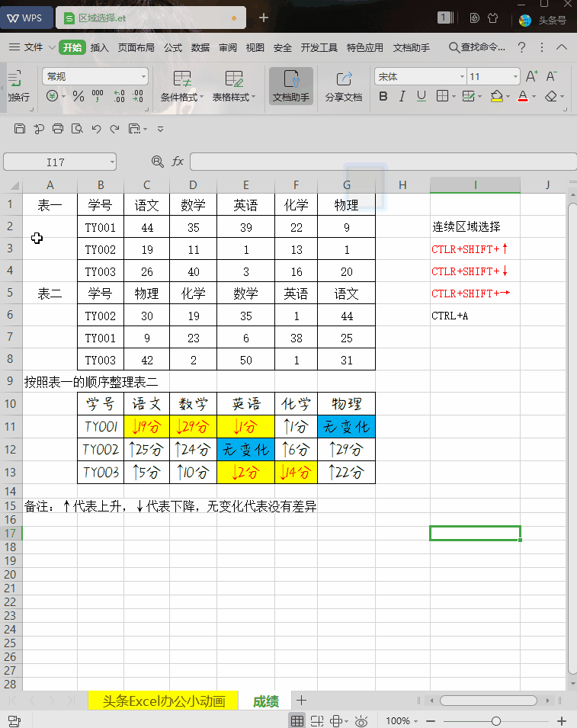Open the Insert (插入) tab
The image size is (577, 728).
pos(99,47)
